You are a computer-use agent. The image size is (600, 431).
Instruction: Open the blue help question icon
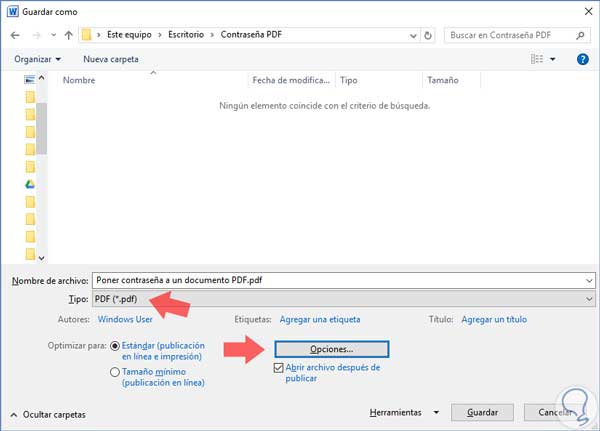(582, 59)
